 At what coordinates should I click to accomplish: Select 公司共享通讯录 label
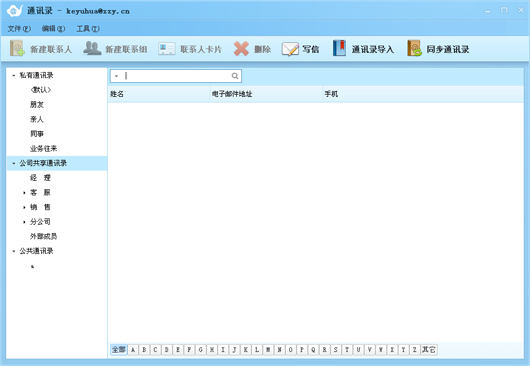(x=43, y=163)
